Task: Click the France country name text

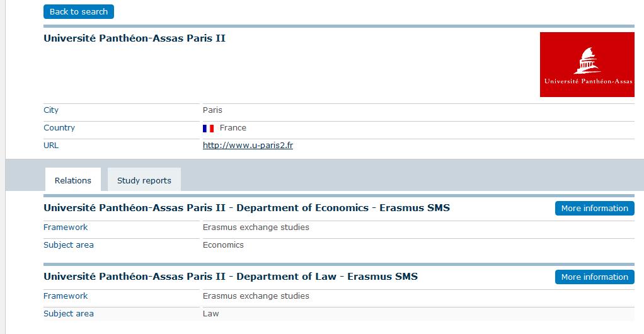Action: coord(233,128)
